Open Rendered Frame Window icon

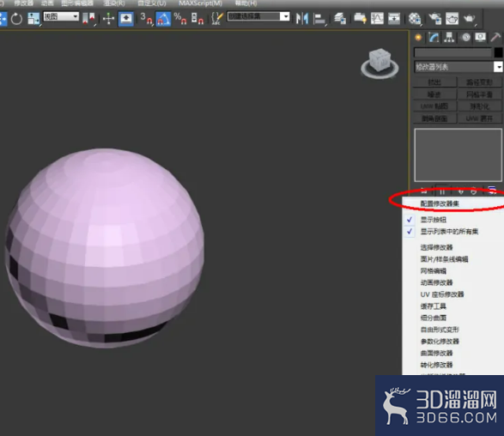tap(452, 19)
